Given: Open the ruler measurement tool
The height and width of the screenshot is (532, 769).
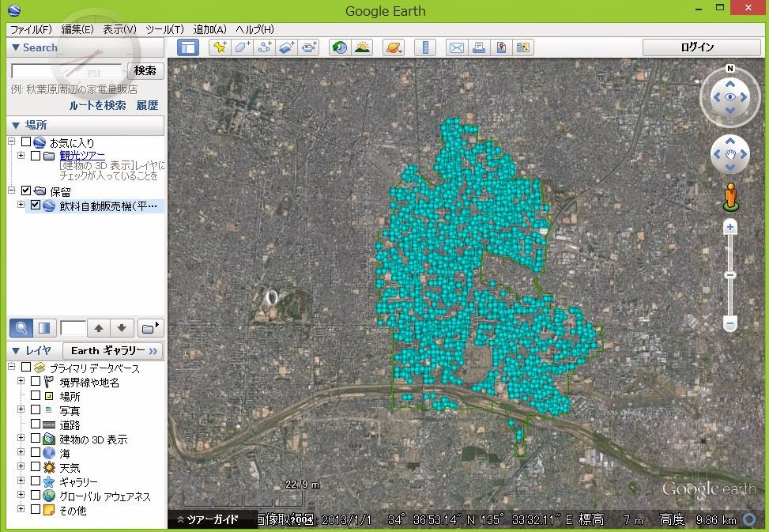Looking at the screenshot, I should (425, 47).
